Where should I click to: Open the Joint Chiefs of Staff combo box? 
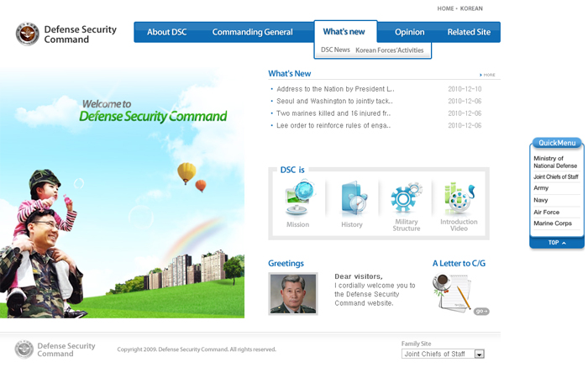point(437,354)
